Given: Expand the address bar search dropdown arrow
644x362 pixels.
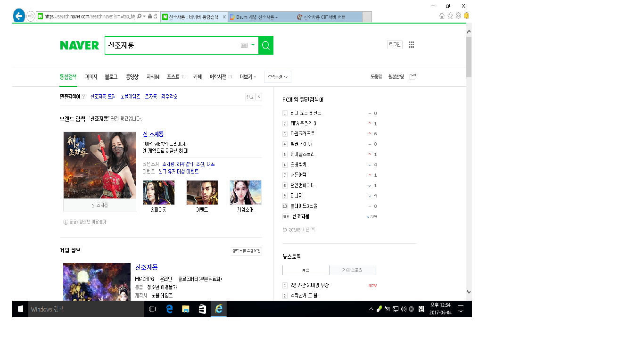Looking at the screenshot, I should point(144,16).
